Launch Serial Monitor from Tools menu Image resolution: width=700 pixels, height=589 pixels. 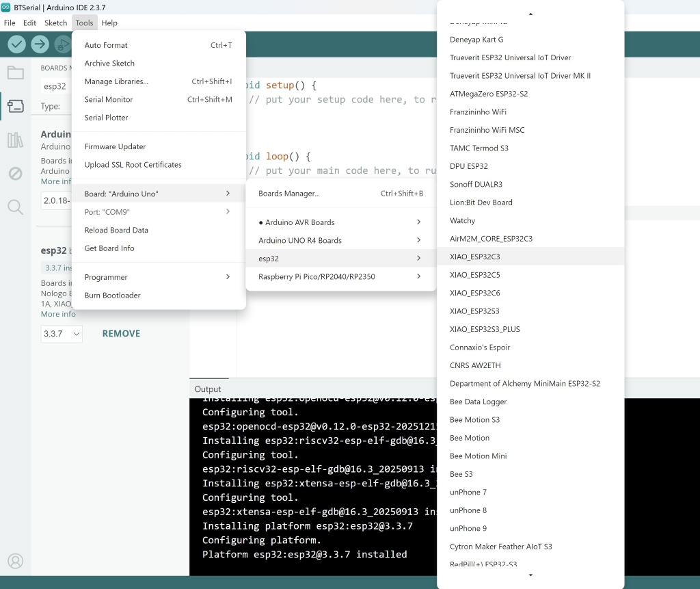click(159, 100)
